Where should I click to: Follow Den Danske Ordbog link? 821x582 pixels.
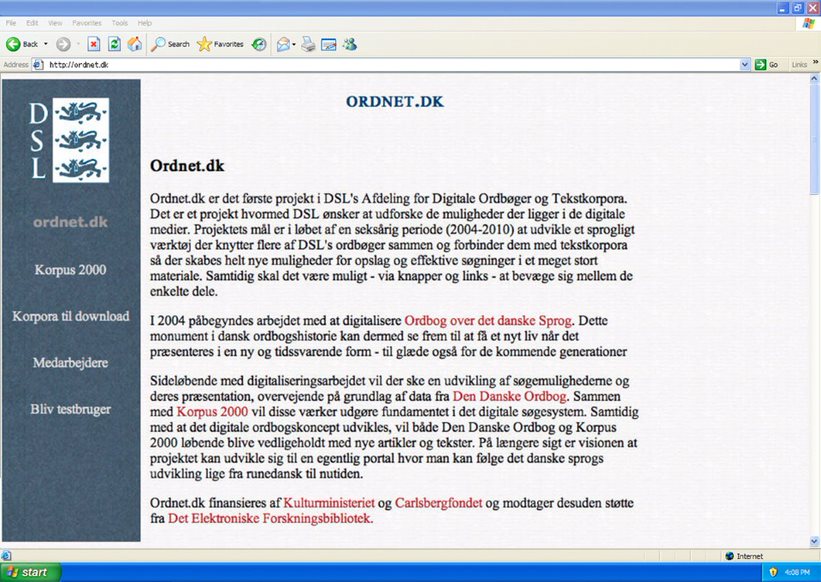pos(509,396)
